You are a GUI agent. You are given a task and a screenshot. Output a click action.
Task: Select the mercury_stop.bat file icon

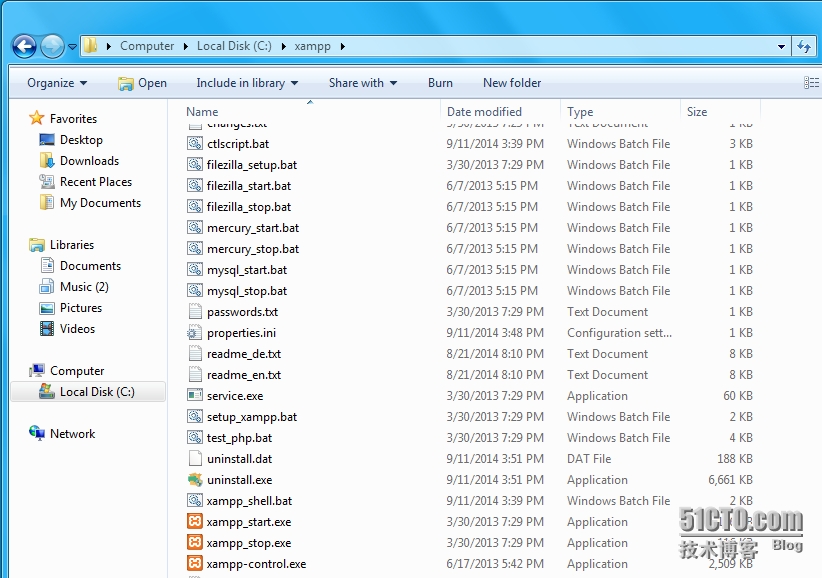195,248
